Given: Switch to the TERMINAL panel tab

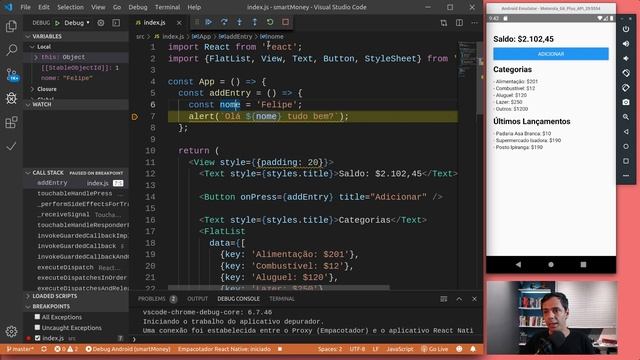Looking at the screenshot, I should [282, 299].
